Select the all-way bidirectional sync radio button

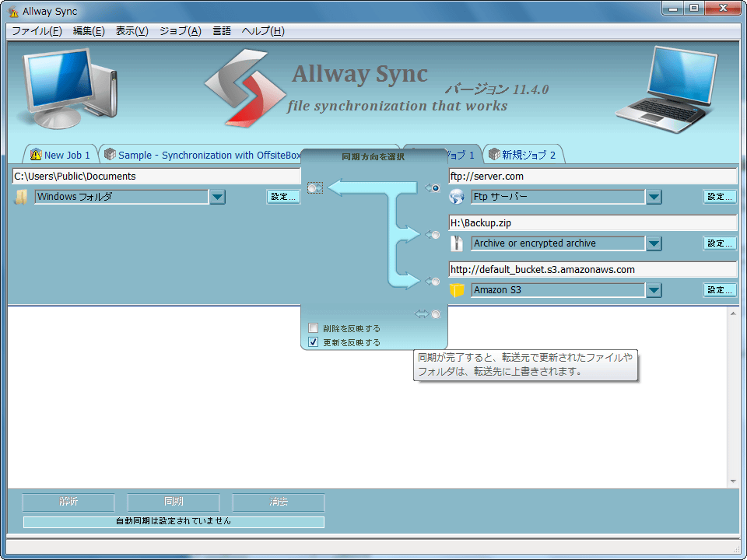point(436,314)
